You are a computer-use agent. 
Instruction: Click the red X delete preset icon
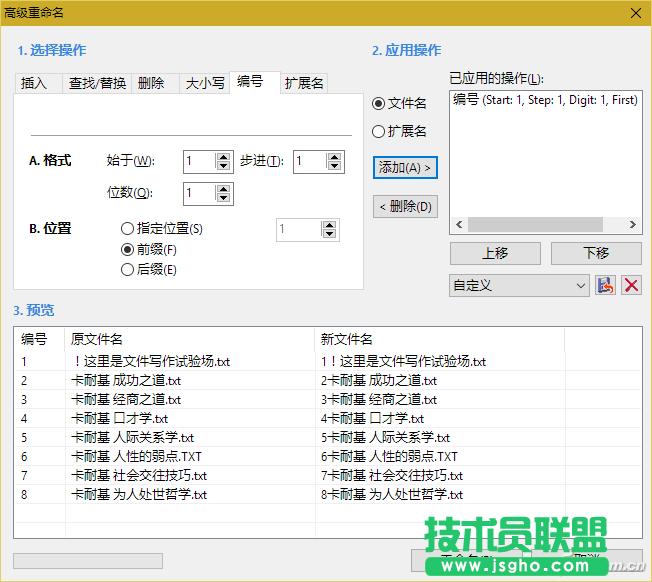(x=631, y=286)
